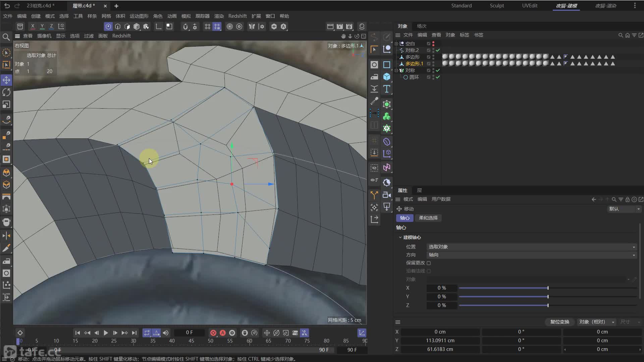644x362 pixels.
Task: Toggle the timeline loop playback icon
Action: (147, 333)
